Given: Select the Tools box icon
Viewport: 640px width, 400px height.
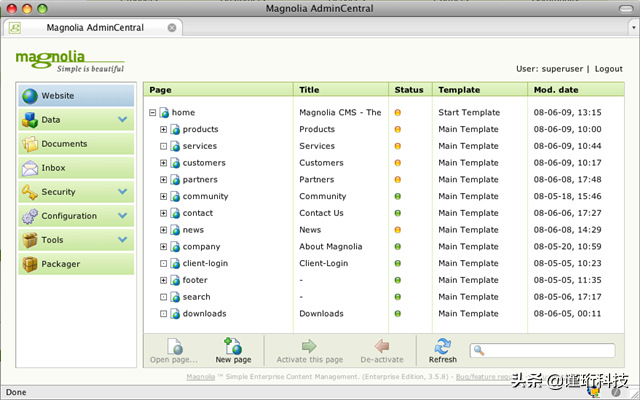Looking at the screenshot, I should (x=30, y=240).
